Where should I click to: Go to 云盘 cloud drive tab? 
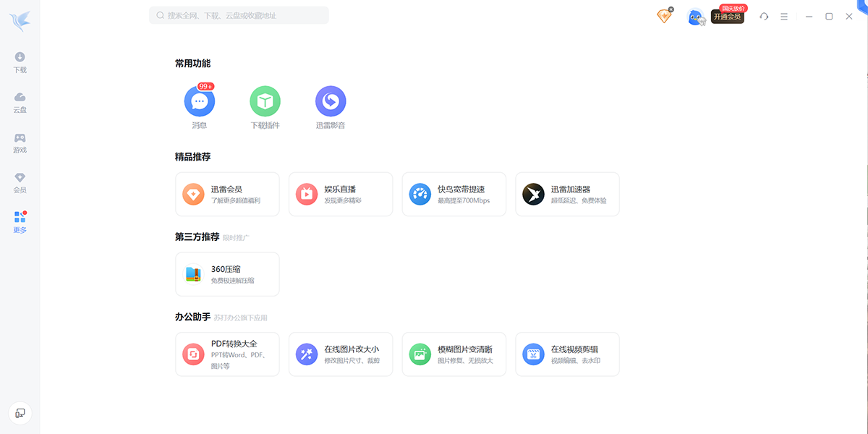(20, 102)
